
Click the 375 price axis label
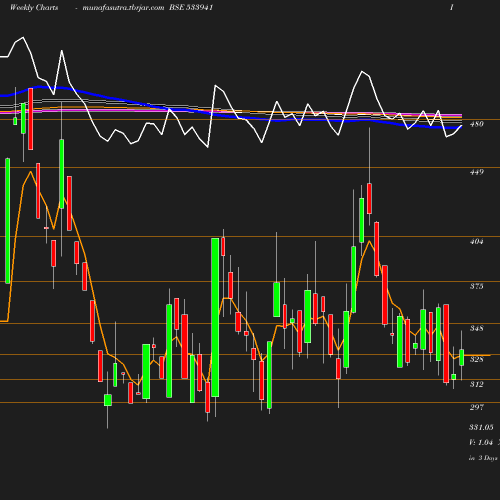tap(476, 286)
